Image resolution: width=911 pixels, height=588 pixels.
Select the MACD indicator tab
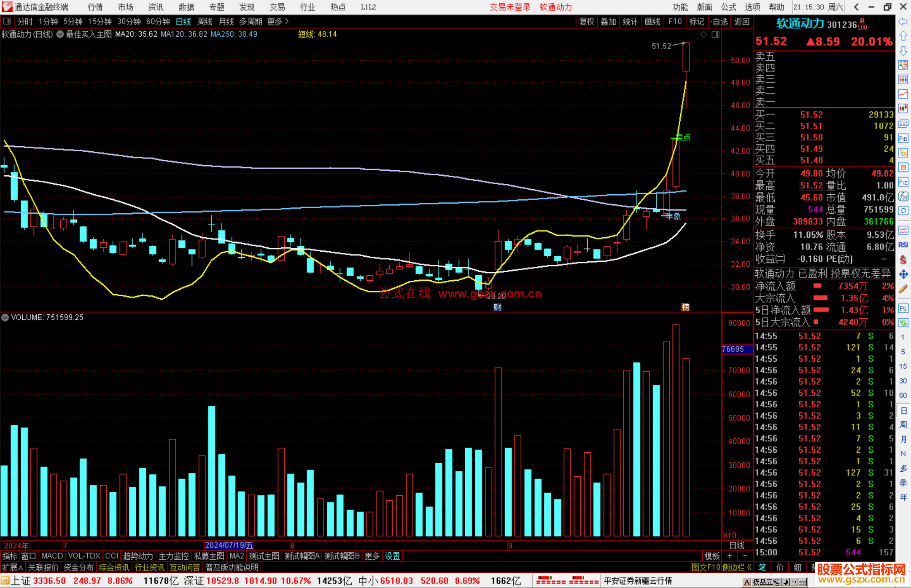52,556
